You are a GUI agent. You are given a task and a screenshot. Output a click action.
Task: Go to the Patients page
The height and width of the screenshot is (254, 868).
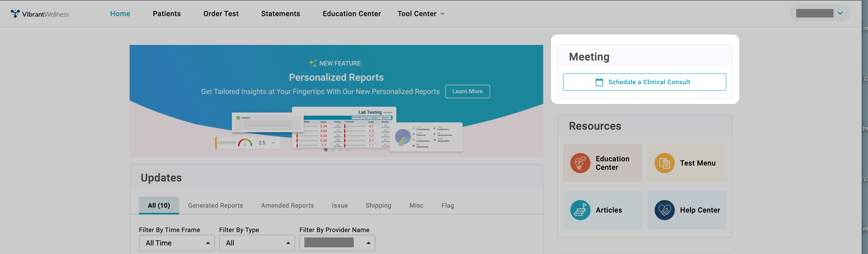point(167,14)
